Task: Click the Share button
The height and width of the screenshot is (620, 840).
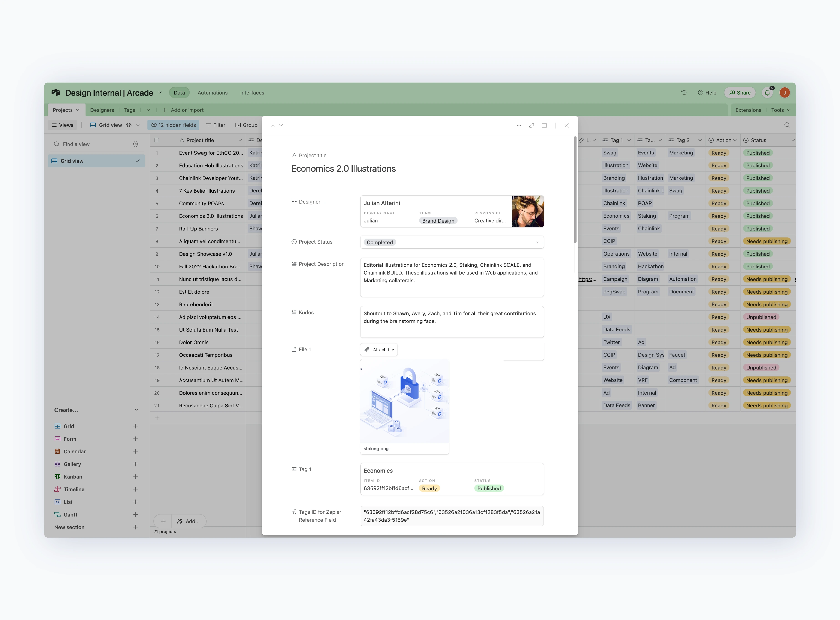Action: pos(740,92)
